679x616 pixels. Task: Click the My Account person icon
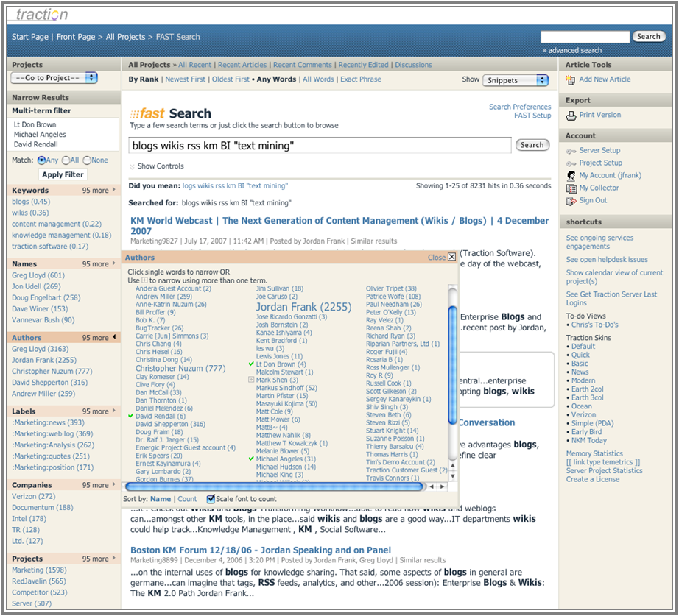[571, 176]
